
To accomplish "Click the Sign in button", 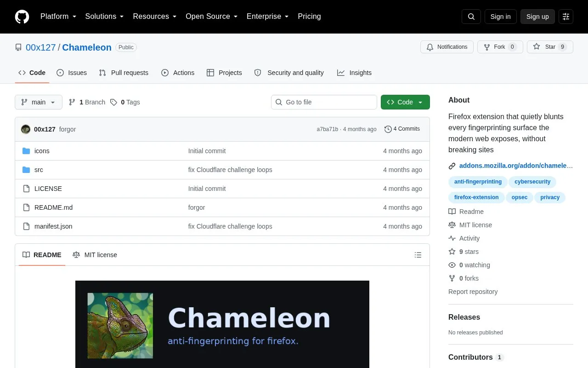I will pos(501,17).
